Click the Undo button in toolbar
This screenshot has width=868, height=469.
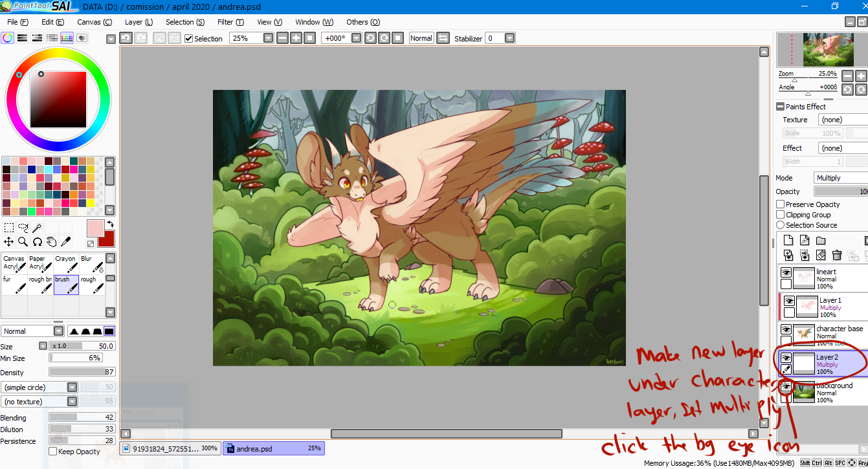coord(126,38)
